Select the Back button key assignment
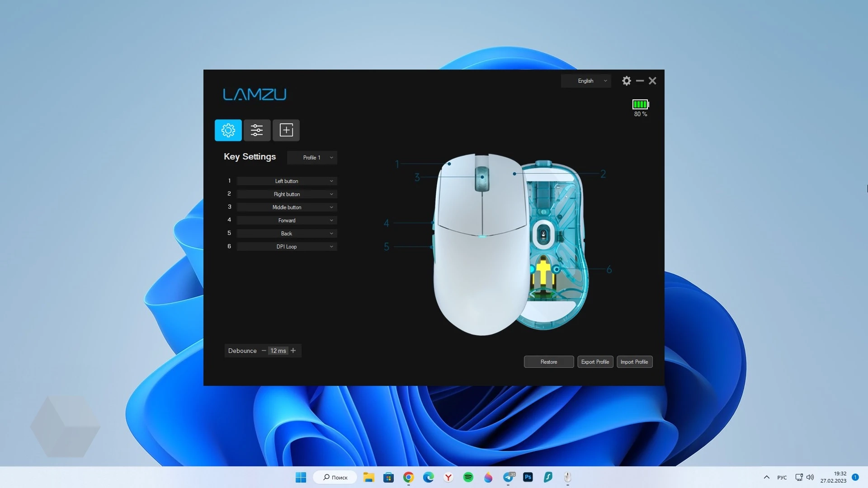 click(286, 233)
